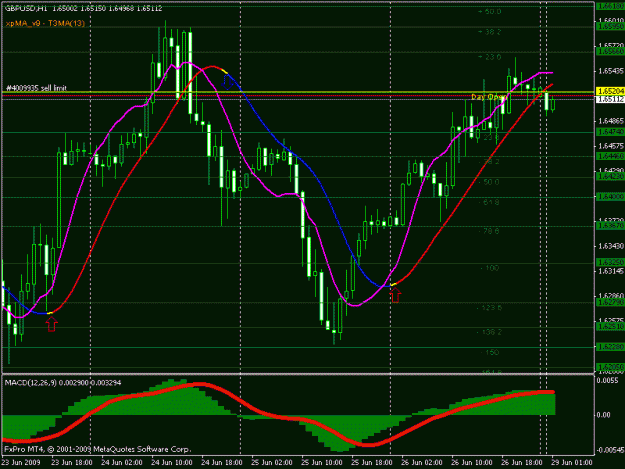This screenshot has width=625, height=469.
Task: Click the + 50.0 Fibonacci level label
Action: click(x=489, y=12)
